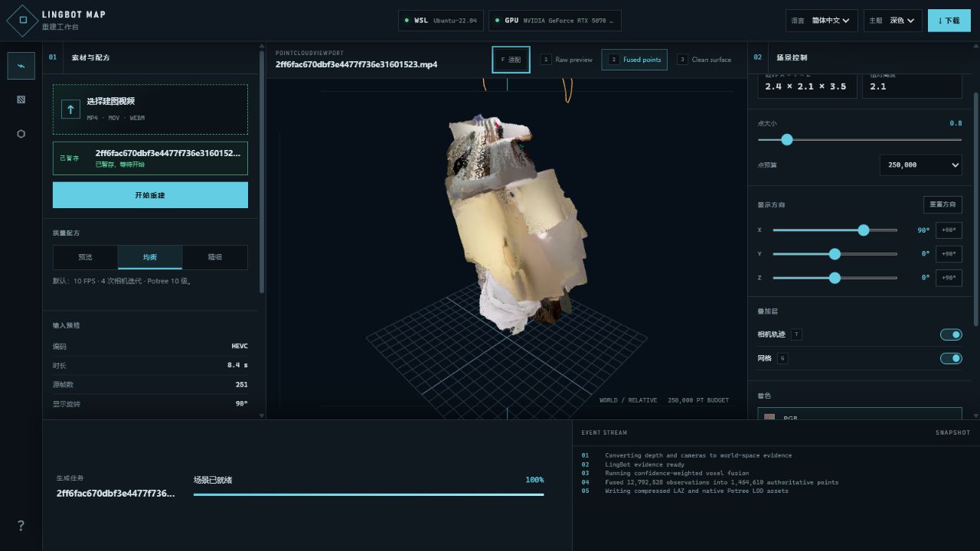Click the 8.4 s duration value
980x551 pixels.
pos(237,365)
